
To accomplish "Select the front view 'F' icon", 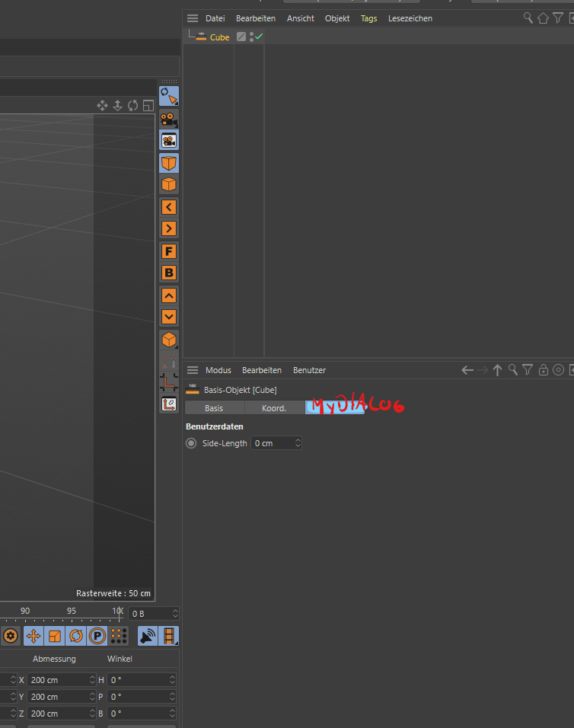I will click(169, 251).
